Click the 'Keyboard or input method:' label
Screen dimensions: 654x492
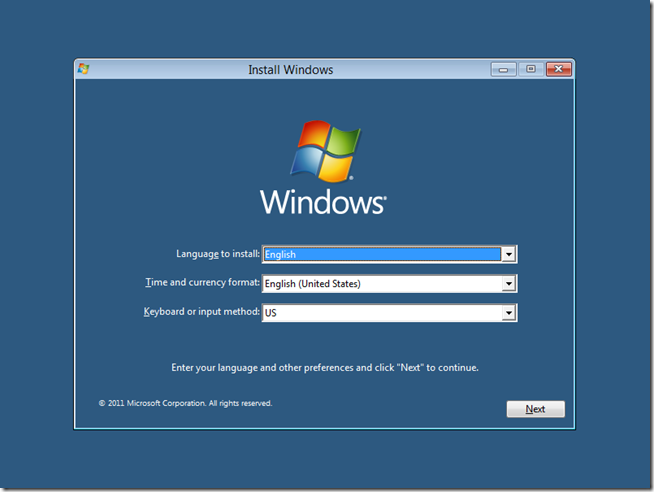click(x=201, y=312)
